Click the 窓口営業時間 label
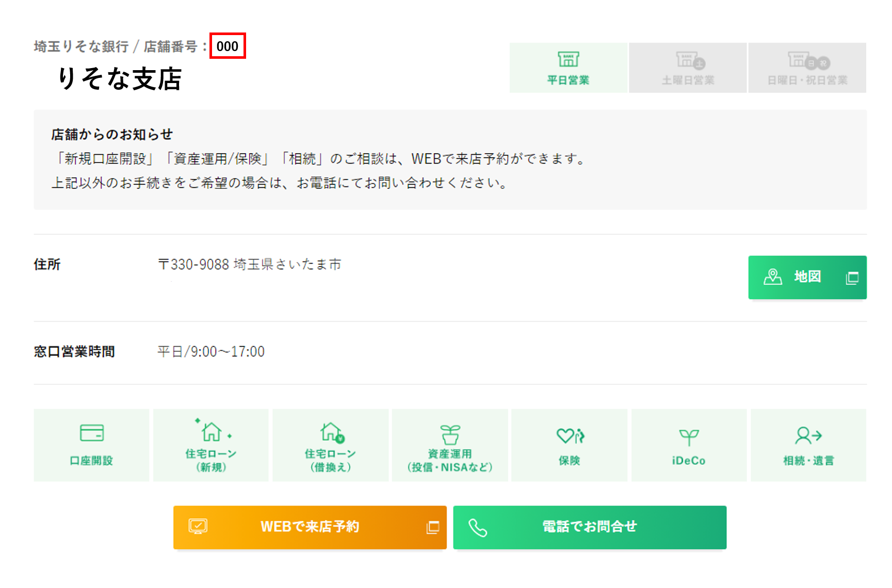This screenshot has height=588, width=892. [x=74, y=352]
